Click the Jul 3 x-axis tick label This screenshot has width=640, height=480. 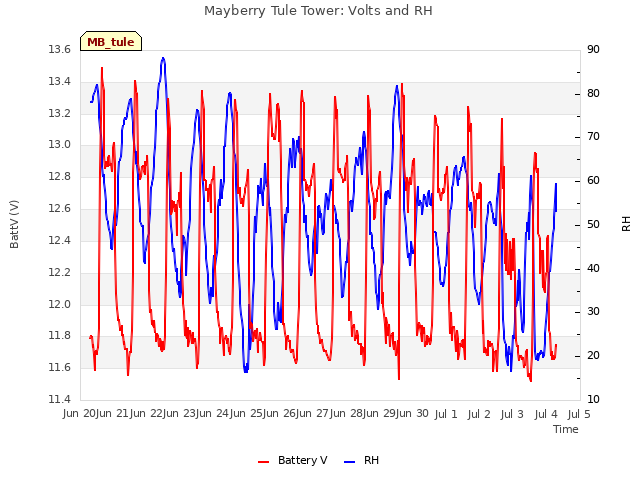coord(512,414)
